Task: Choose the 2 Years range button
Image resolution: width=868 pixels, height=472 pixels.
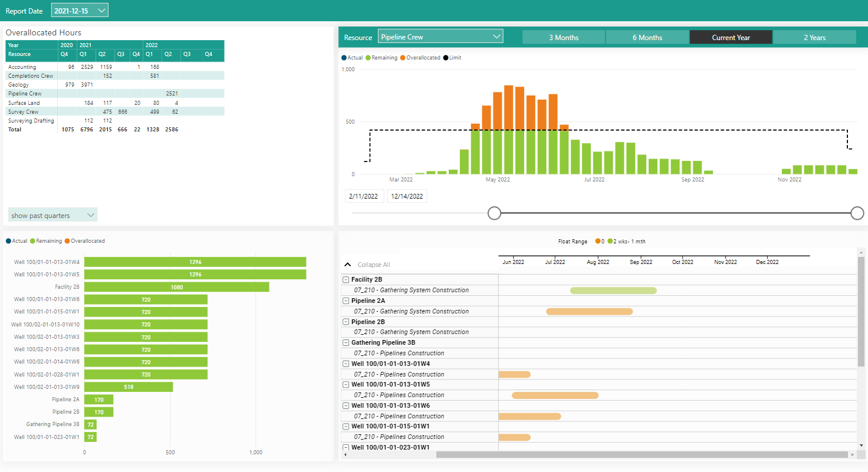Action: [x=814, y=37]
